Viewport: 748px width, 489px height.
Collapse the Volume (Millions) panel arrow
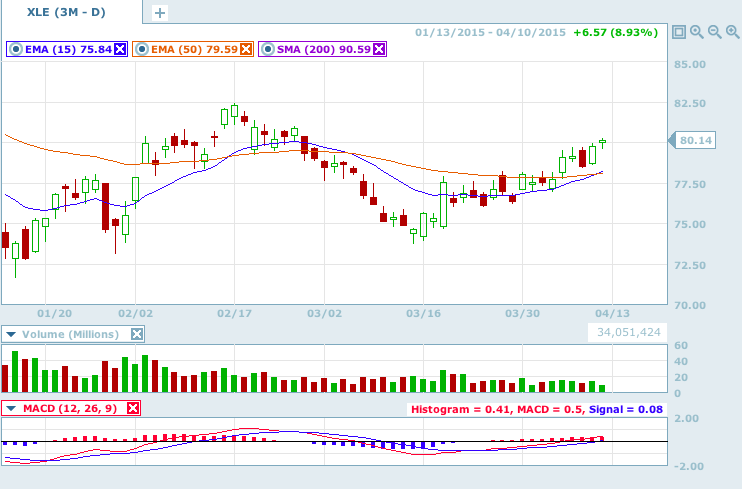click(11, 334)
